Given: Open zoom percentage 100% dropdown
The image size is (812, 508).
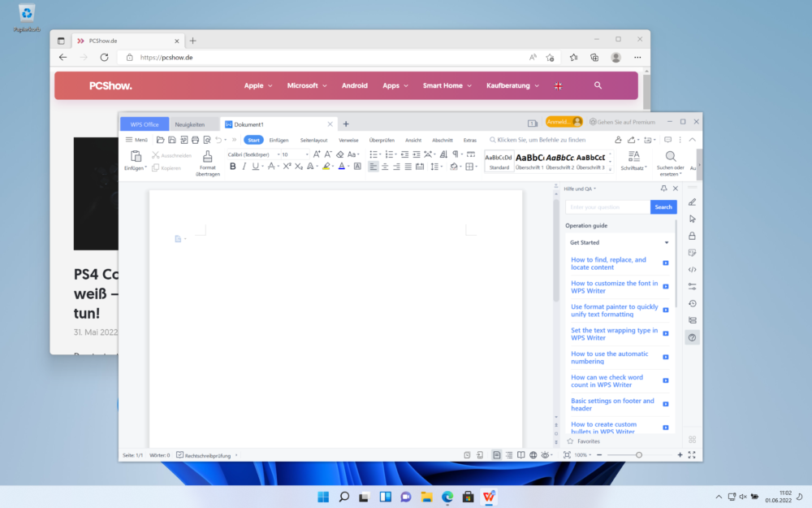Looking at the screenshot, I should 582,455.
